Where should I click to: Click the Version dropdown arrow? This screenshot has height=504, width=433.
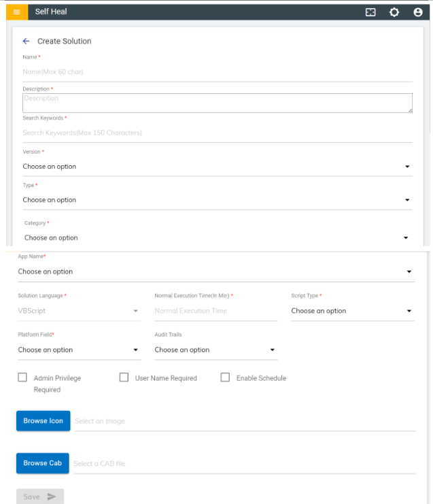pos(407,167)
